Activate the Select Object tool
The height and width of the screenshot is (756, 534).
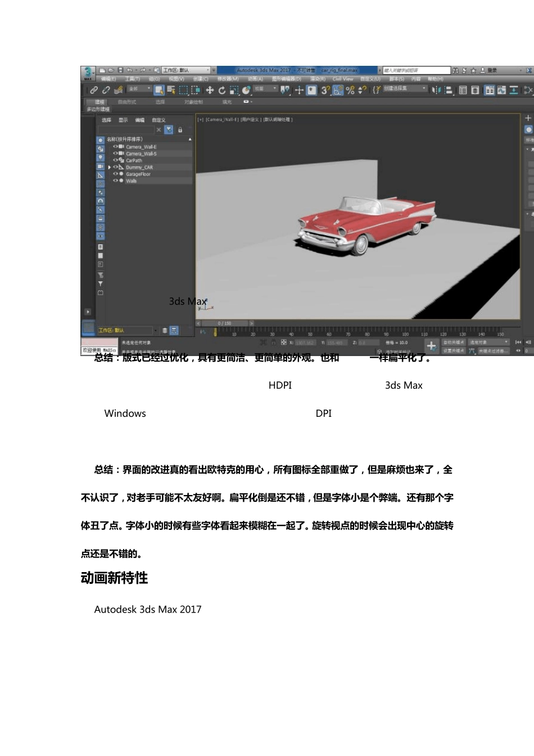point(159,90)
